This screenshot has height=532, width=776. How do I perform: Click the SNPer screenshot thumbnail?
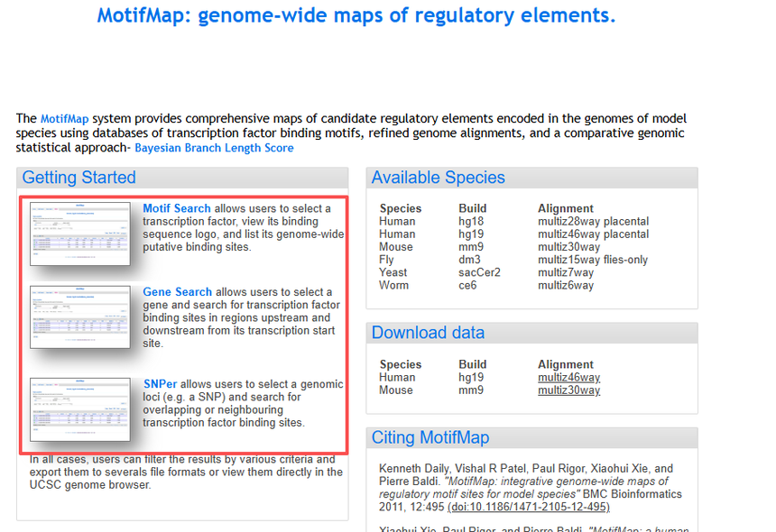pyautogui.click(x=80, y=409)
